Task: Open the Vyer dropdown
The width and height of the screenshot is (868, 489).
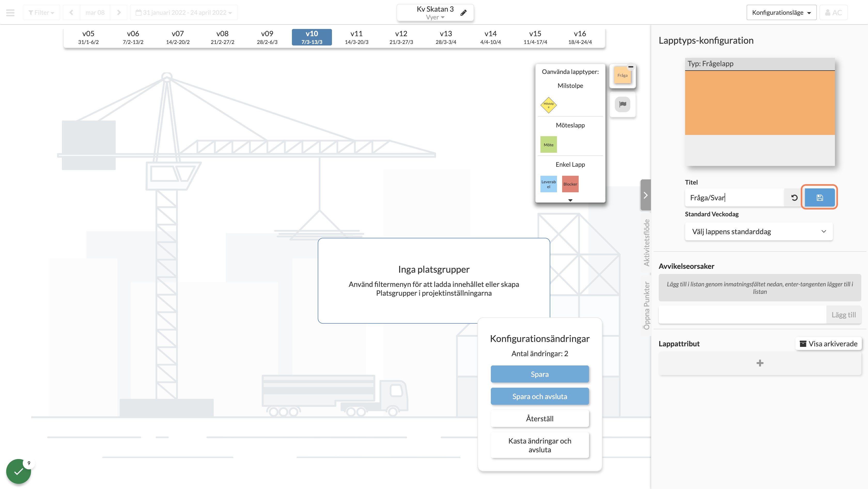Action: point(435,17)
